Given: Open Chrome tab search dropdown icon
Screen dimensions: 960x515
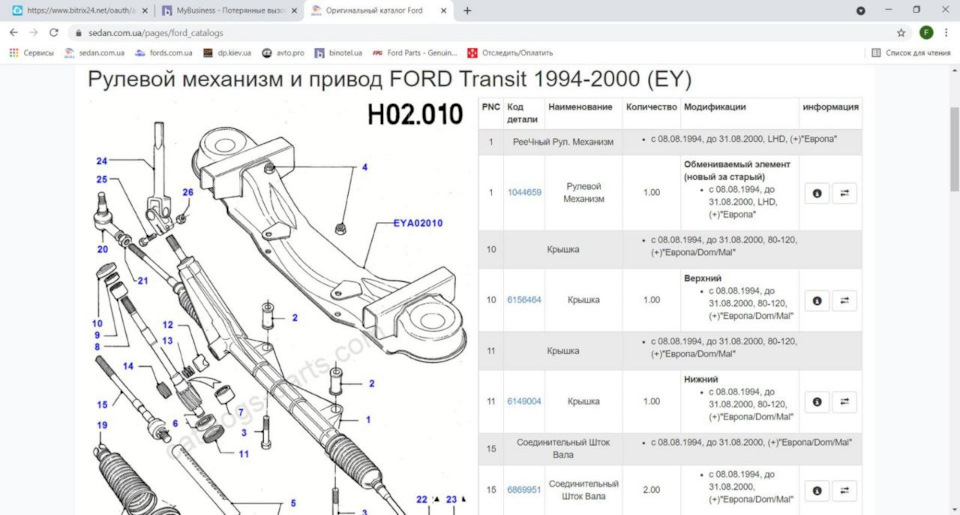Looking at the screenshot, I should [860, 10].
